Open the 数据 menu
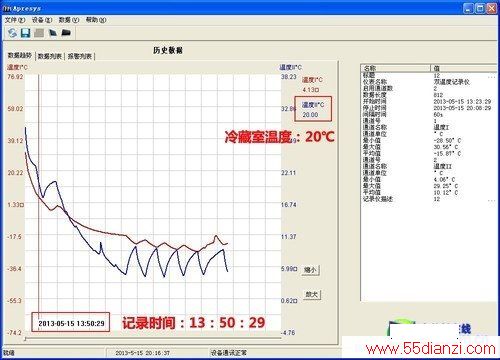 (x=69, y=20)
